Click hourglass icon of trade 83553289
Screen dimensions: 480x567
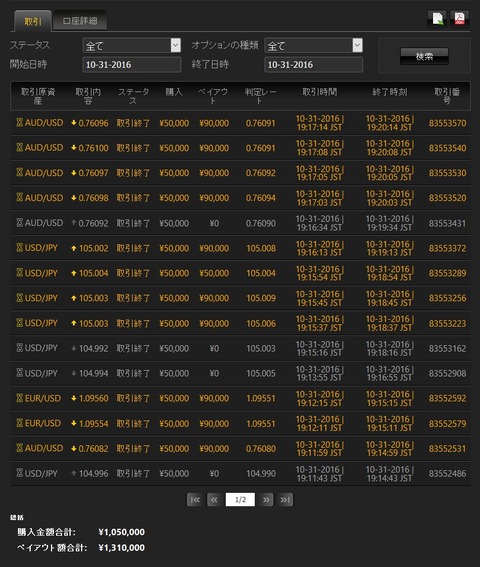tap(20, 273)
